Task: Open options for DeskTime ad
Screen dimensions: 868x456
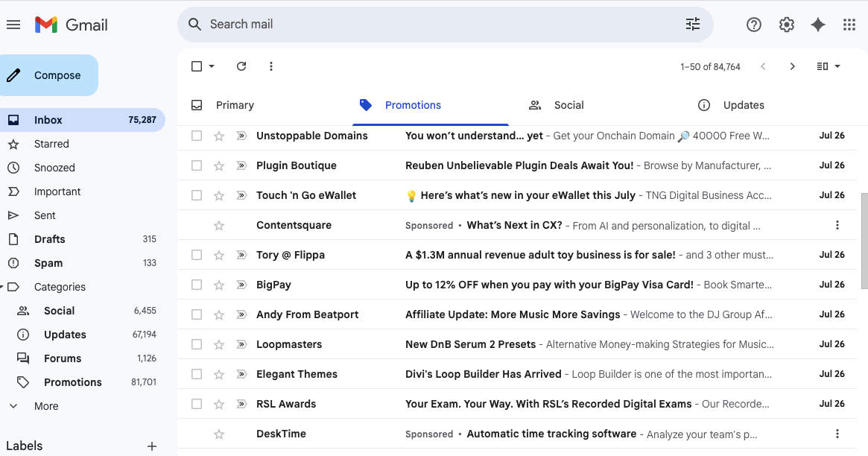Action: 837,434
